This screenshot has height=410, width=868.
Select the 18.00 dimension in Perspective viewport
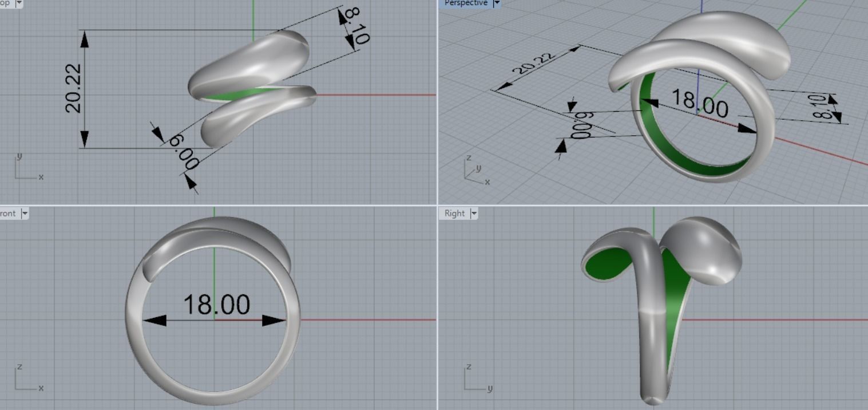click(699, 102)
